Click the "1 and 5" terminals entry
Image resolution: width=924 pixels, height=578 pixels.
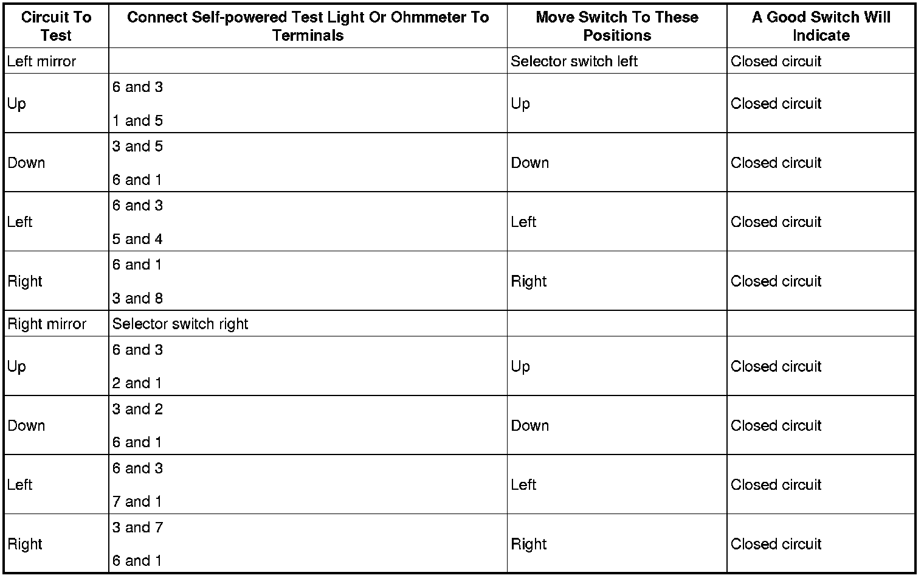tap(137, 120)
